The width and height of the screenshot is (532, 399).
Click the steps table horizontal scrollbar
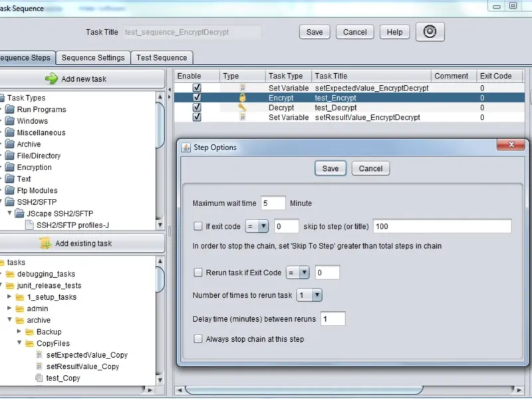click(349, 390)
